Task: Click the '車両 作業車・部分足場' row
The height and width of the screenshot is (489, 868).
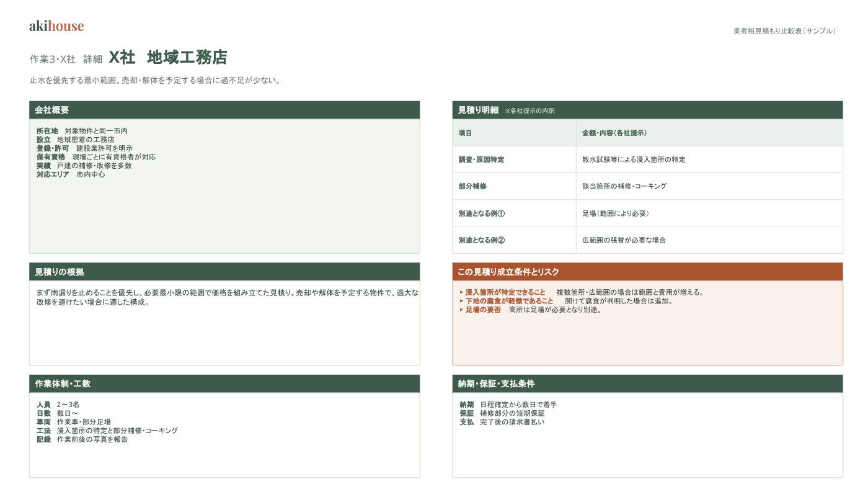Action: [74, 422]
